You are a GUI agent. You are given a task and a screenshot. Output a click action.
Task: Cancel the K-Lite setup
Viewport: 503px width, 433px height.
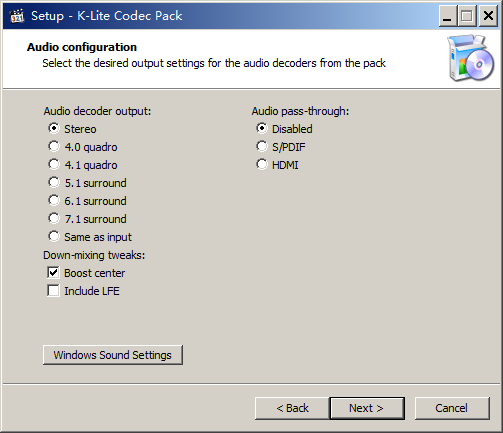[x=452, y=408]
